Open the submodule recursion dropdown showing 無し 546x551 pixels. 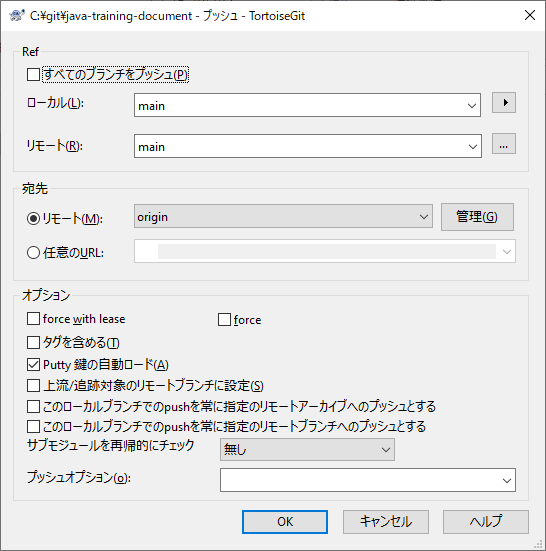click(307, 449)
